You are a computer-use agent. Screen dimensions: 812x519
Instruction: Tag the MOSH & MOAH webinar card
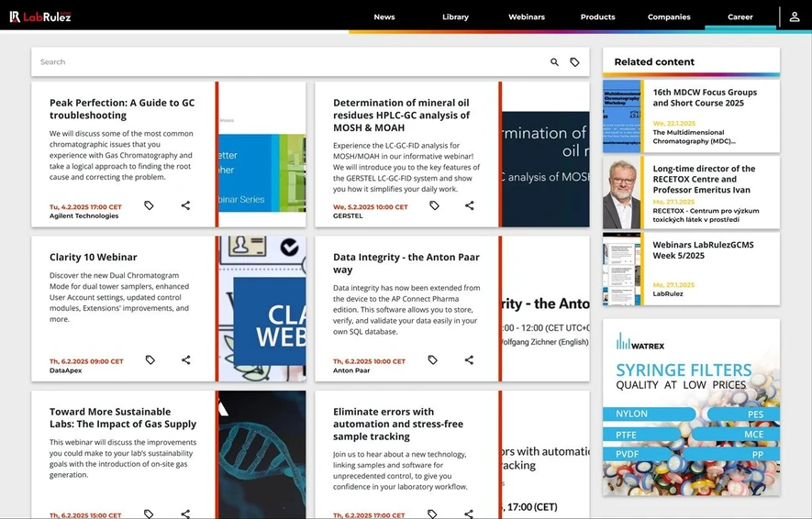click(x=434, y=205)
